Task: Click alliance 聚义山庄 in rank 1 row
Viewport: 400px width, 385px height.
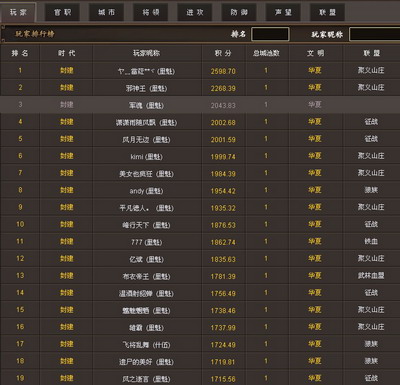Action: 371,70
